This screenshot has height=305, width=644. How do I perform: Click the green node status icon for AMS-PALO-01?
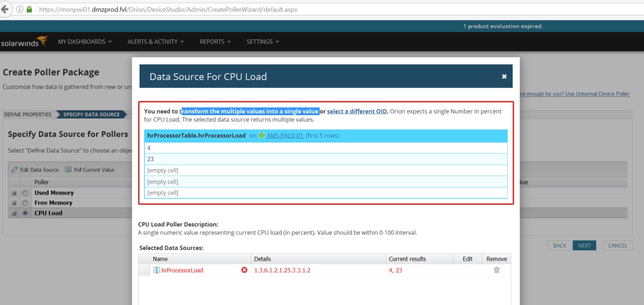point(262,135)
